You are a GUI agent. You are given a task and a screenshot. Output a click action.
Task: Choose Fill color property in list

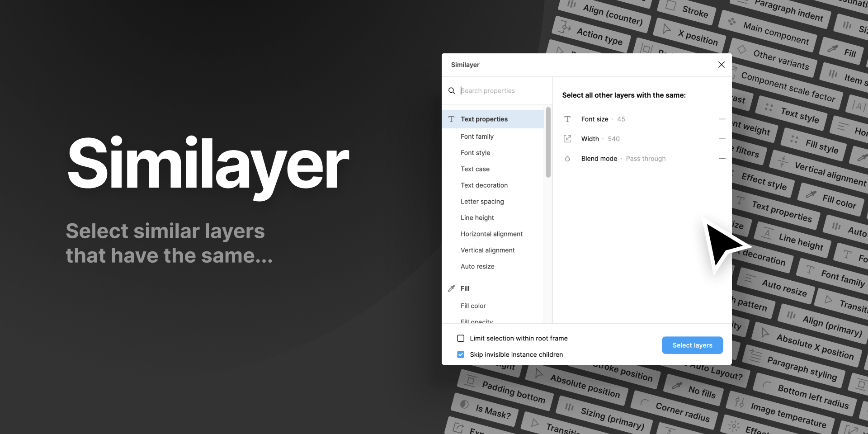473,306
